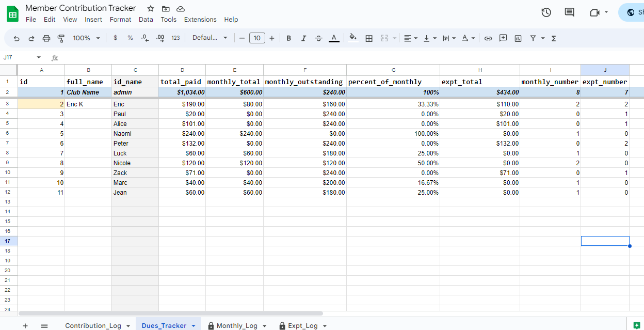Click the Create a filter icon

533,38
